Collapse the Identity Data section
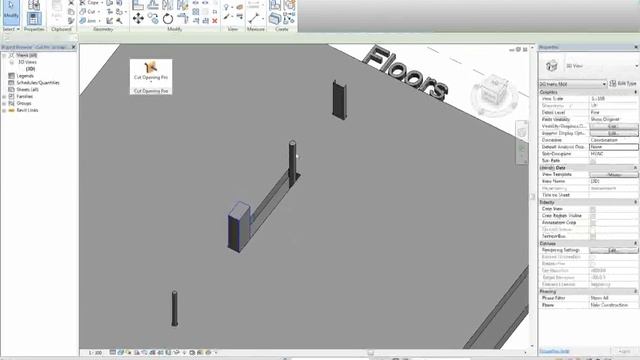This screenshot has width=640, height=360. [635, 168]
